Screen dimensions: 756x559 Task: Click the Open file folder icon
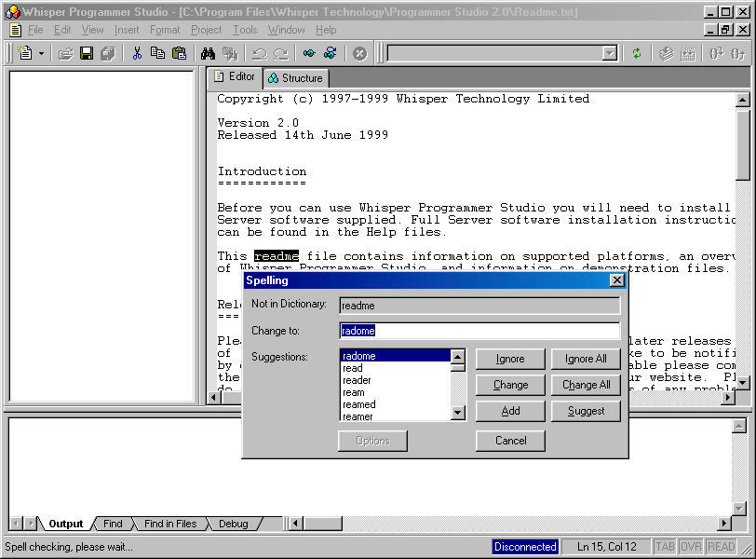[65, 53]
